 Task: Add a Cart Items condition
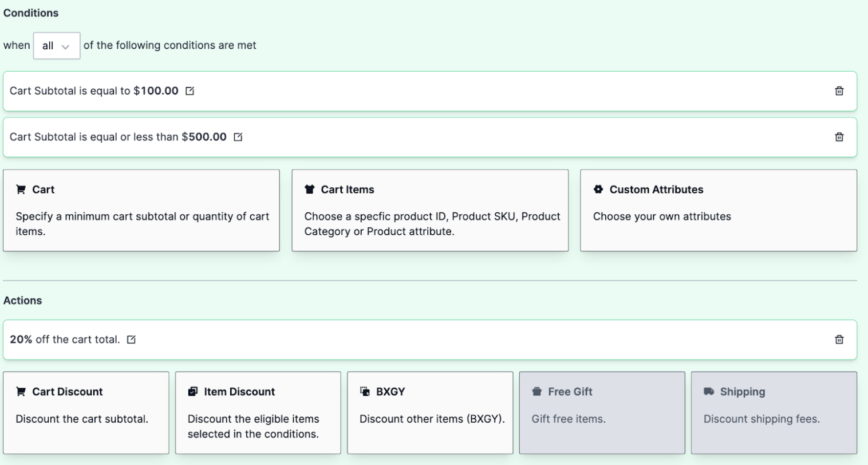pyautogui.click(x=429, y=210)
